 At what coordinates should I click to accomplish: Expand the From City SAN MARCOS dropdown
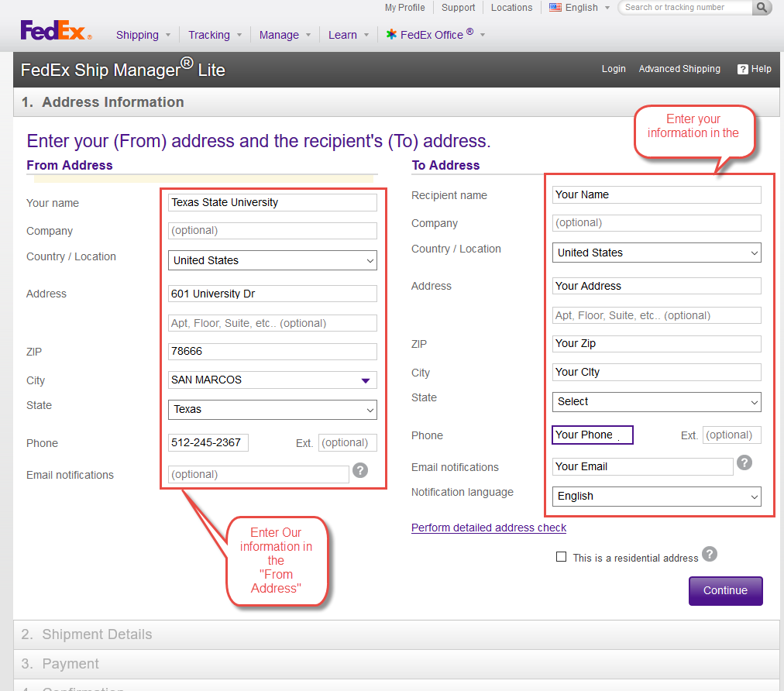[x=366, y=380]
